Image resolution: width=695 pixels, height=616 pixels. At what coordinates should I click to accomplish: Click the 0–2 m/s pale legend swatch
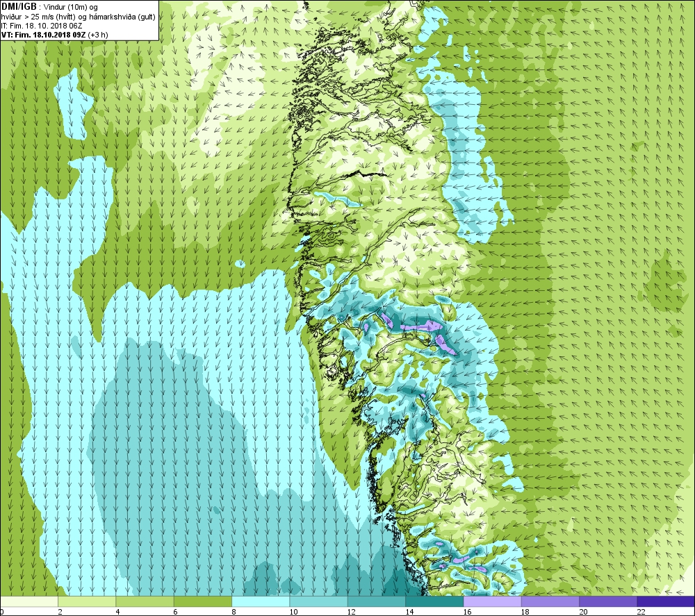(x=29, y=601)
